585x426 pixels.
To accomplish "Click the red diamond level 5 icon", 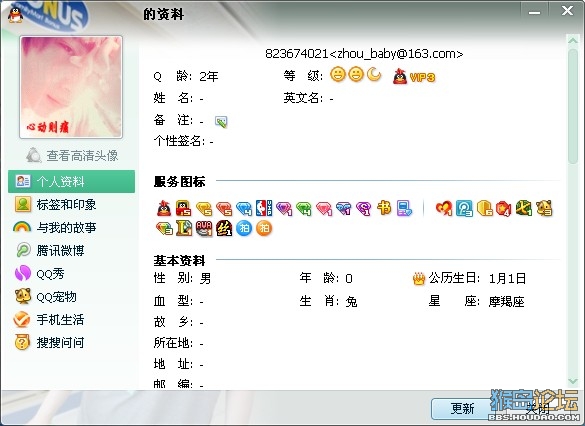I will coord(224,209).
